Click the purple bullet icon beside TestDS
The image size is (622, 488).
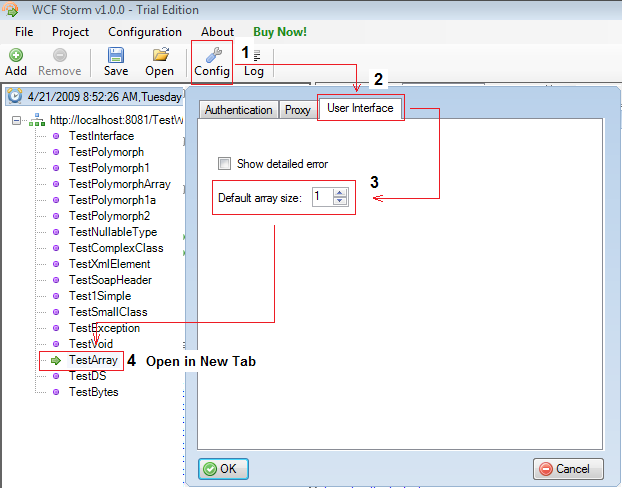56,376
